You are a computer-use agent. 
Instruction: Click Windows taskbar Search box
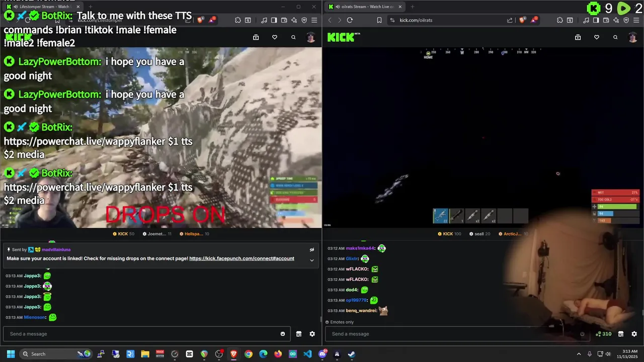click(x=55, y=354)
